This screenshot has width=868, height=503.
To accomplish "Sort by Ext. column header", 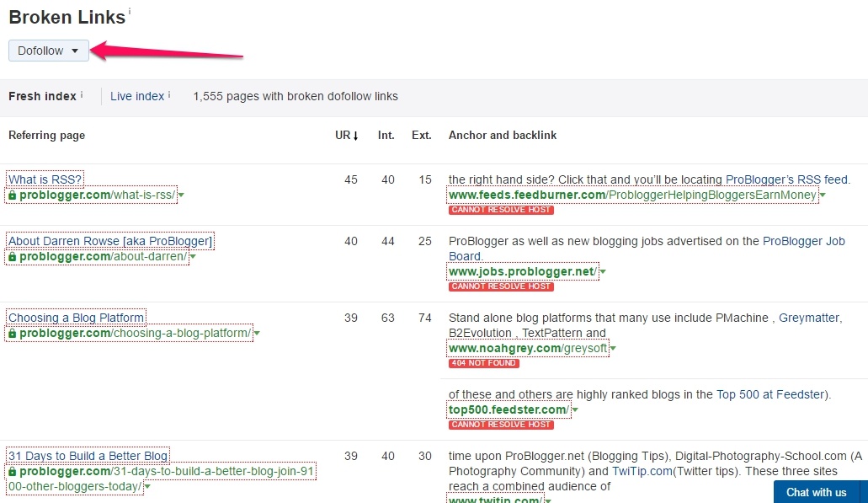I will pos(421,135).
